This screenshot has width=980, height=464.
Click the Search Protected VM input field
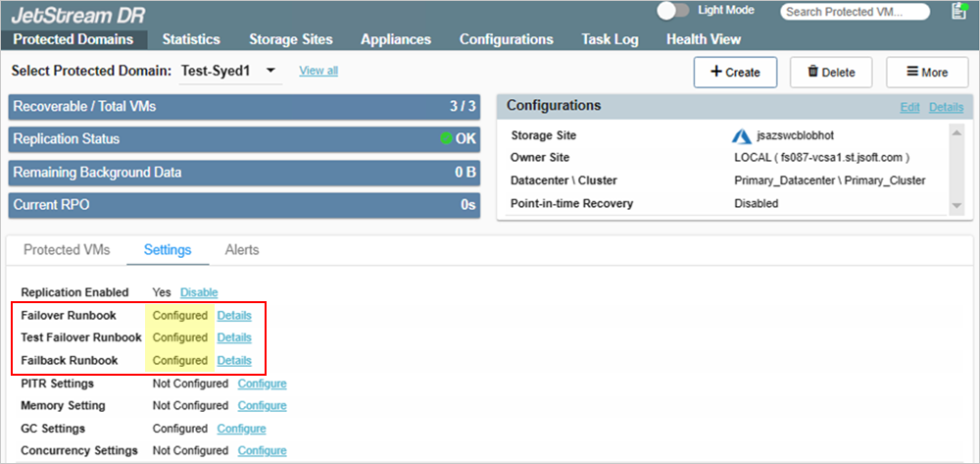[x=855, y=12]
